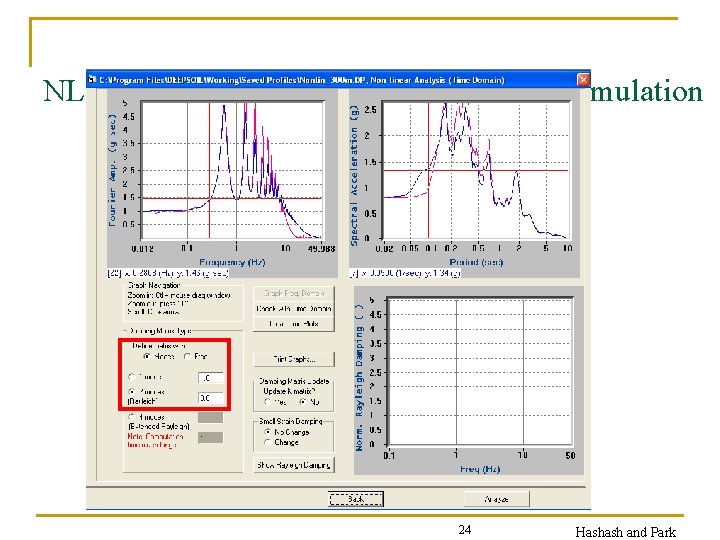720x540 pixels.
Task: Click the third button below Graph Freq. Domain
Action: tap(294, 324)
